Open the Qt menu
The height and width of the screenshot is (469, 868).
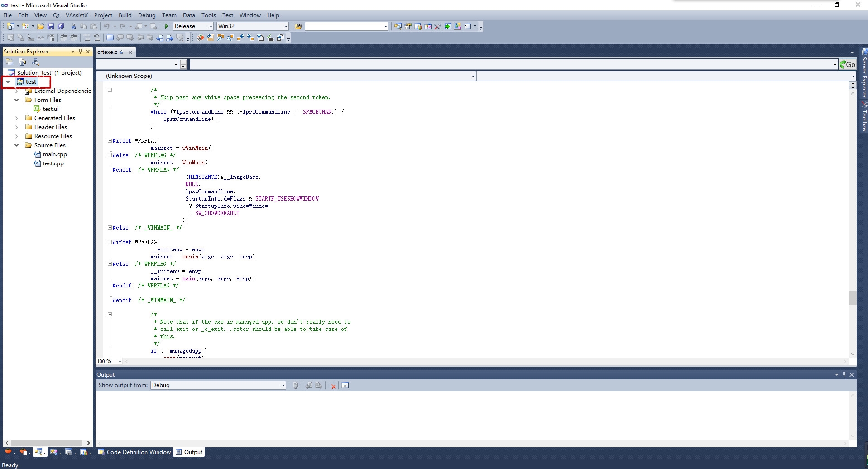(56, 15)
